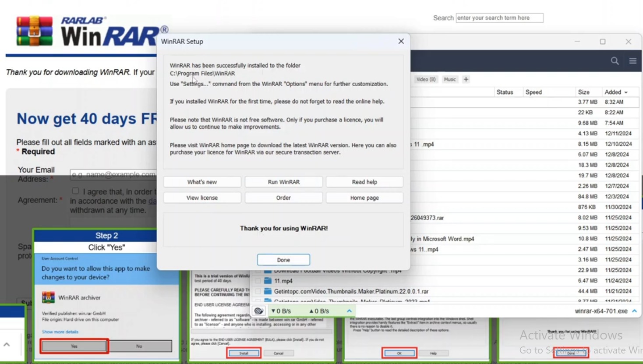Image resolution: width=643 pixels, height=364 pixels.
Task: Close the WinRAR Setup dialog
Action: pyautogui.click(x=401, y=41)
